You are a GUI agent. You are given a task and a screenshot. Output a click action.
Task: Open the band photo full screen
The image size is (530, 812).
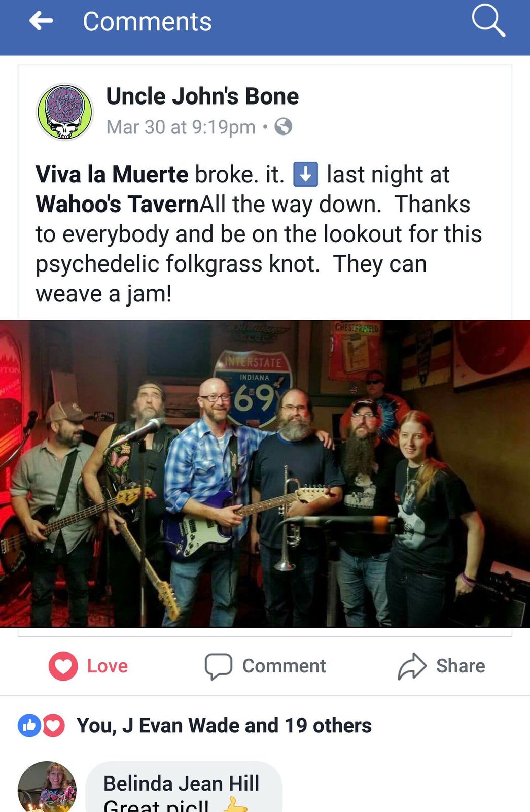pos(265,473)
